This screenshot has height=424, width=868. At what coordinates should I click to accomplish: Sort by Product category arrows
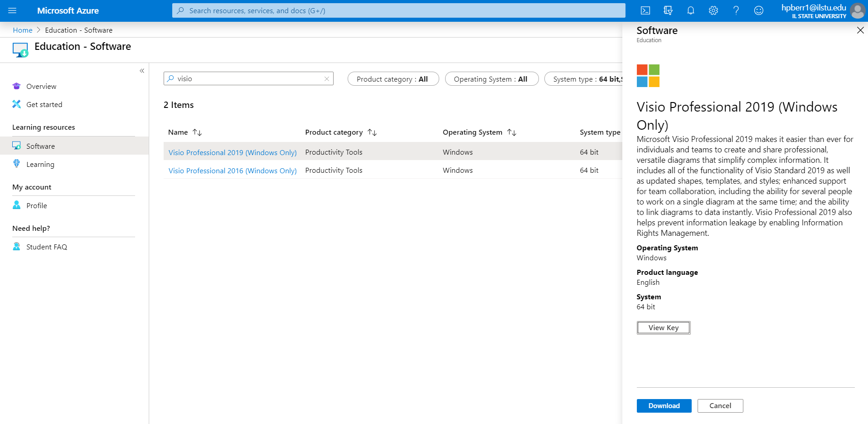click(372, 132)
